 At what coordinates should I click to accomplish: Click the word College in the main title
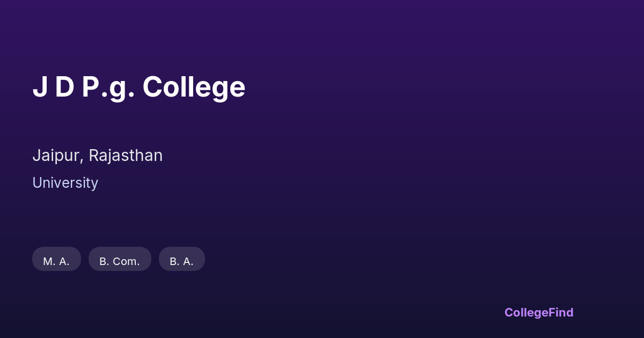(194, 87)
